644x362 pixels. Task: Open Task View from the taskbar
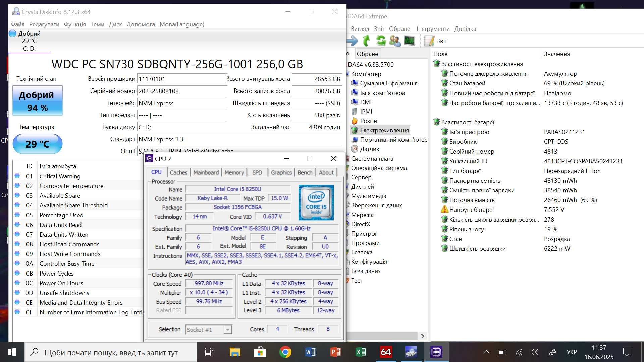click(x=209, y=352)
